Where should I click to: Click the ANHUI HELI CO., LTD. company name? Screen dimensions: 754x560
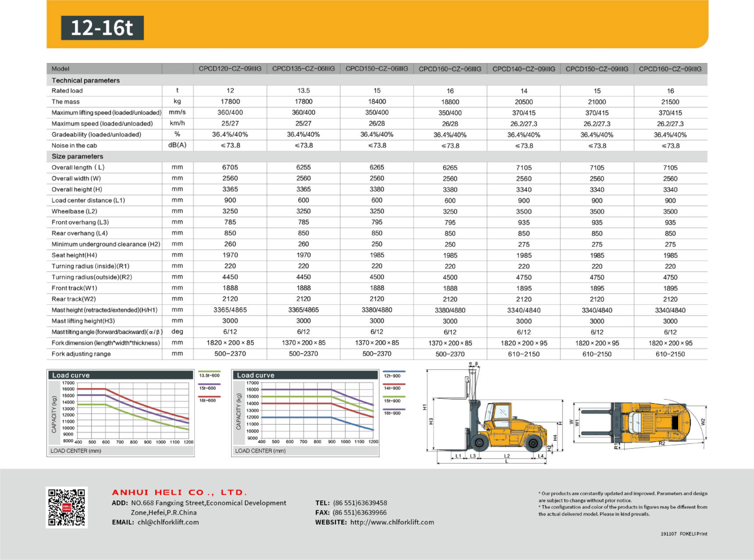180,492
